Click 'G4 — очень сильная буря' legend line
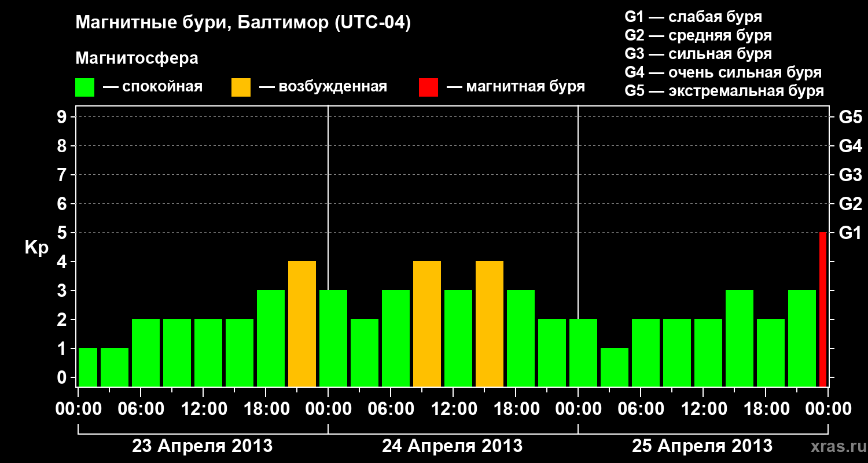Image resolution: width=868 pixels, height=463 pixels. [x=723, y=72]
